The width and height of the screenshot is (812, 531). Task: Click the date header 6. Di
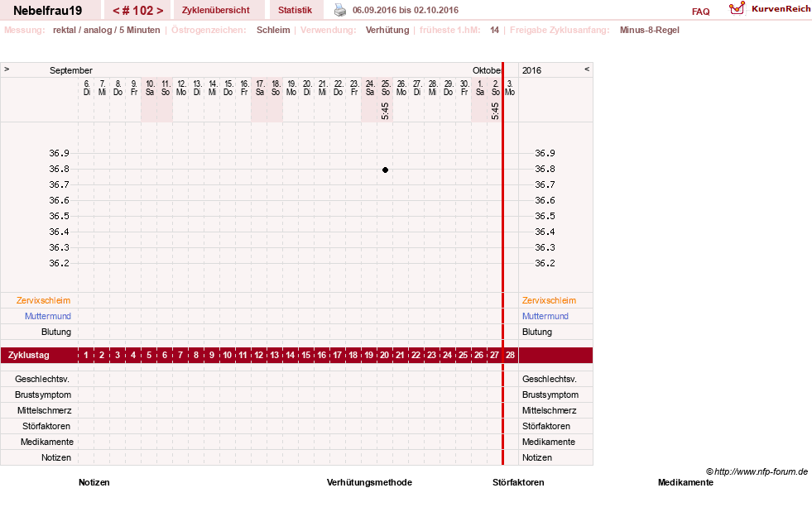(86, 88)
